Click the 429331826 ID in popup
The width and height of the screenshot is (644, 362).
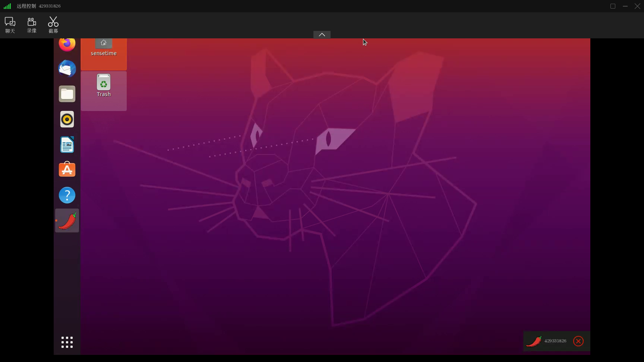pyautogui.click(x=555, y=341)
